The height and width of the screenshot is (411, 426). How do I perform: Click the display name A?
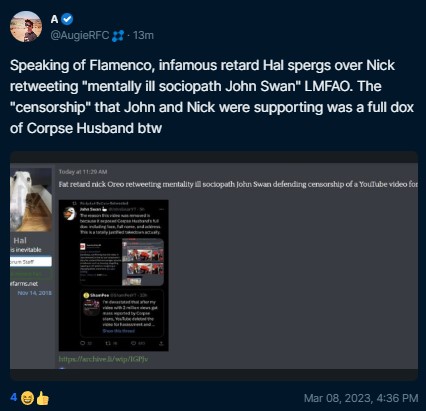point(55,19)
